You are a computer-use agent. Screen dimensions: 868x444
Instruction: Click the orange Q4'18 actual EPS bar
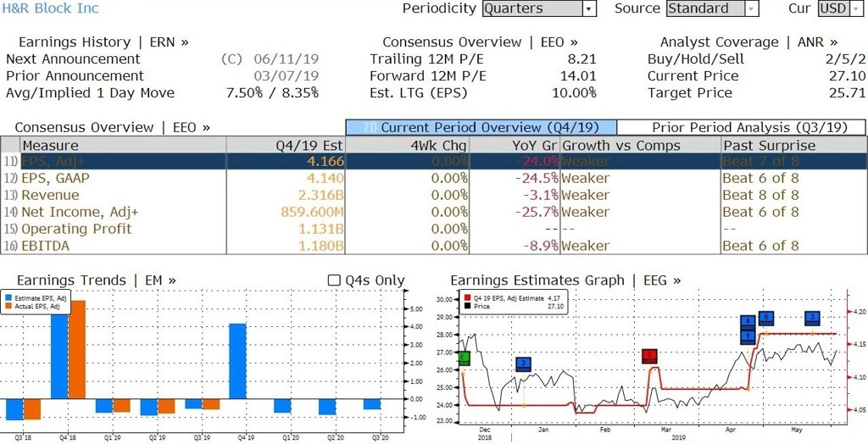point(77,349)
